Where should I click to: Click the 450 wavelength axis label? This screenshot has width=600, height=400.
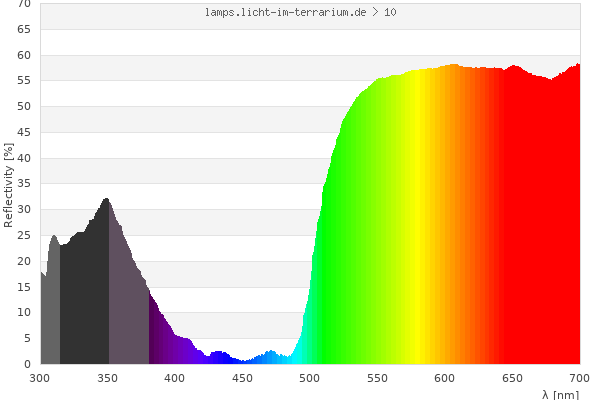[242, 377]
